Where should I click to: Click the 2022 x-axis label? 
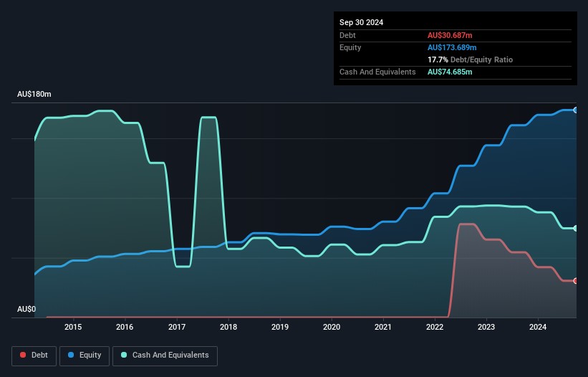coord(435,328)
